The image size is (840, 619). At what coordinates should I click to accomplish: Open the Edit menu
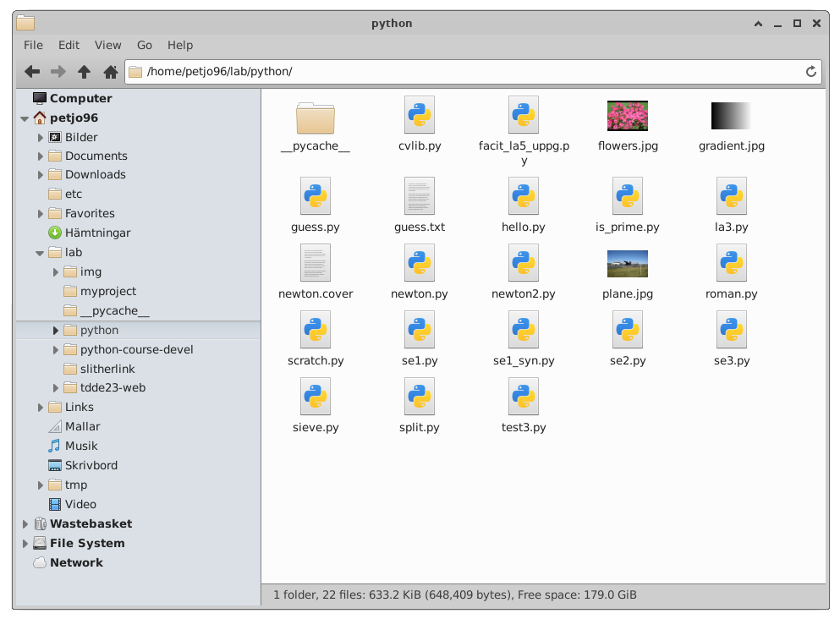tap(69, 45)
